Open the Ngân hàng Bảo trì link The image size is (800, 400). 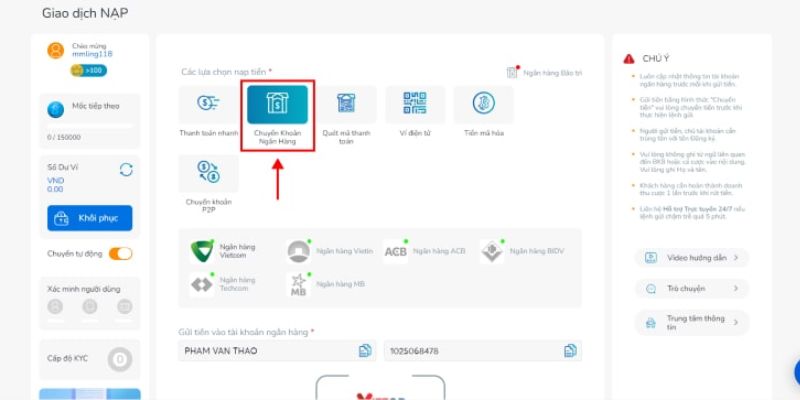pos(545,72)
